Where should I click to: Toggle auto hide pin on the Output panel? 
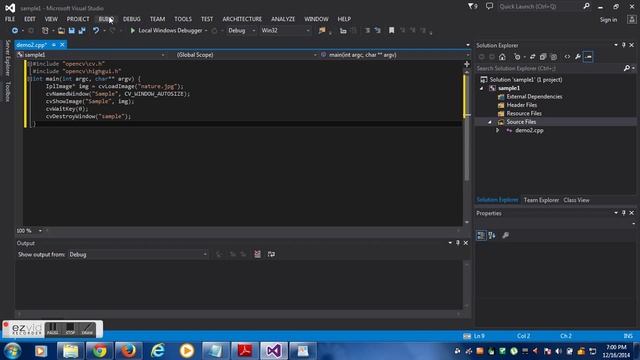click(x=458, y=243)
